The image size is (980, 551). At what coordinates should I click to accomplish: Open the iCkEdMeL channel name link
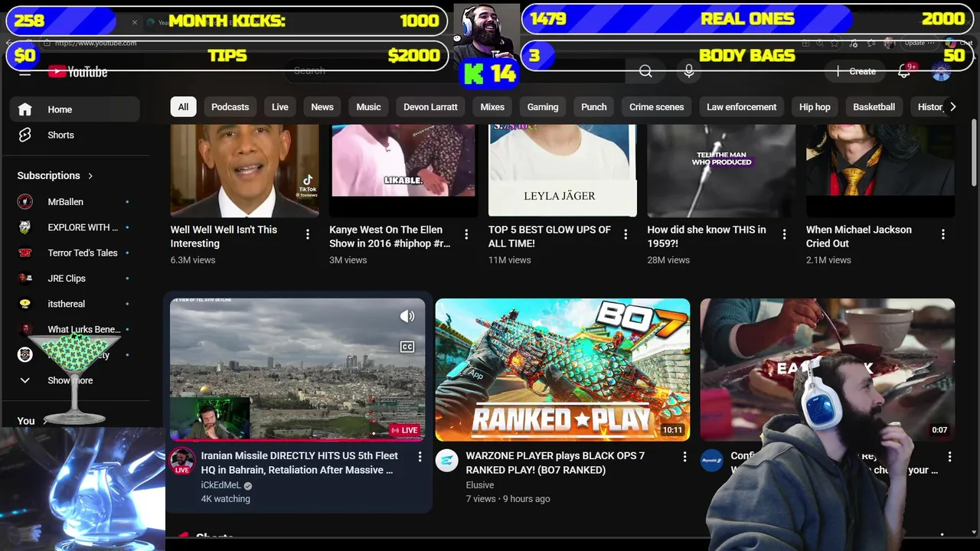tap(220, 485)
